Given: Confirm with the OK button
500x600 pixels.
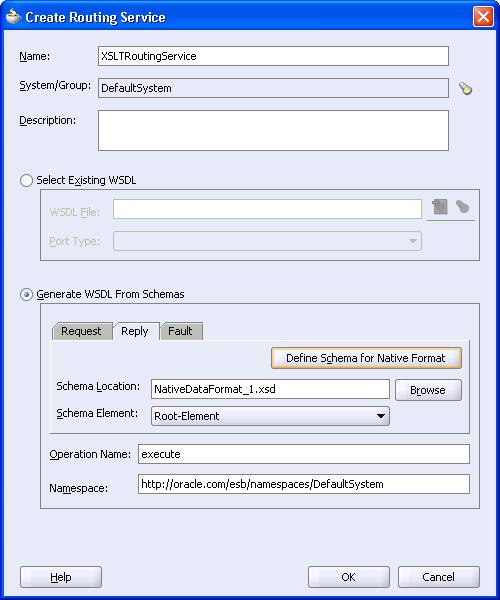Looking at the screenshot, I should coord(349,577).
